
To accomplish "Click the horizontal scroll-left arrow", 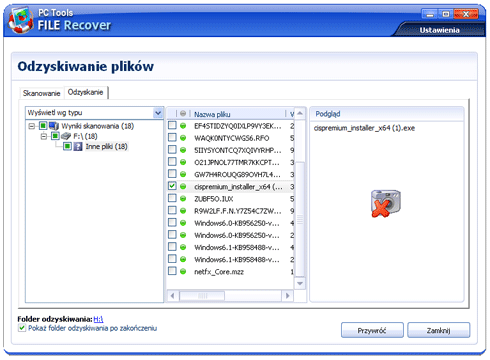I will pos(173,296).
